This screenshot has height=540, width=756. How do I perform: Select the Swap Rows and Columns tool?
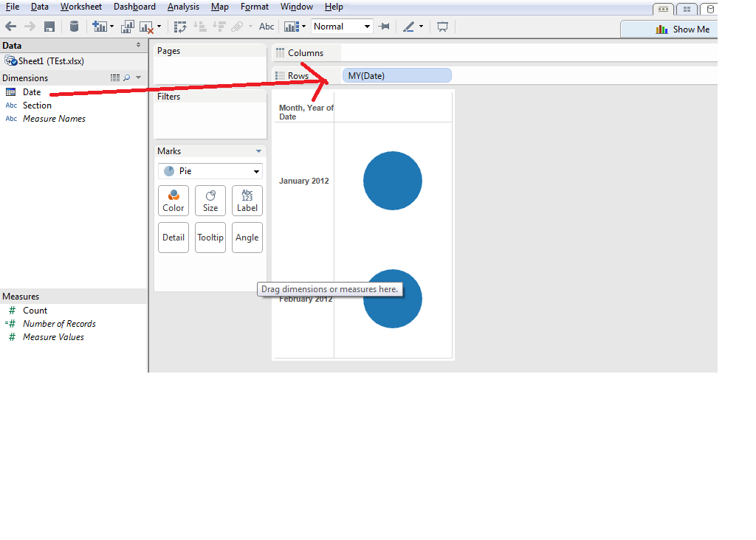click(x=180, y=27)
